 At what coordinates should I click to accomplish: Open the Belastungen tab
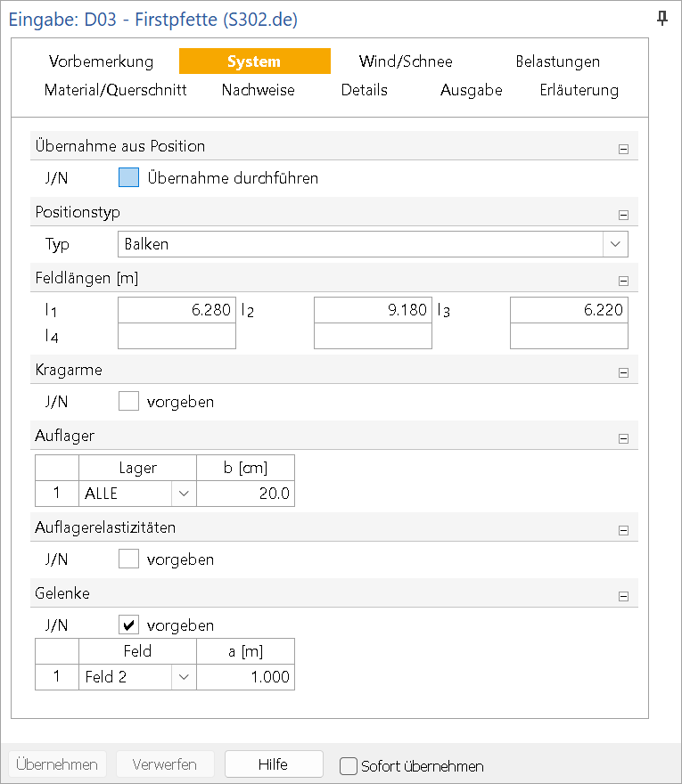[557, 61]
